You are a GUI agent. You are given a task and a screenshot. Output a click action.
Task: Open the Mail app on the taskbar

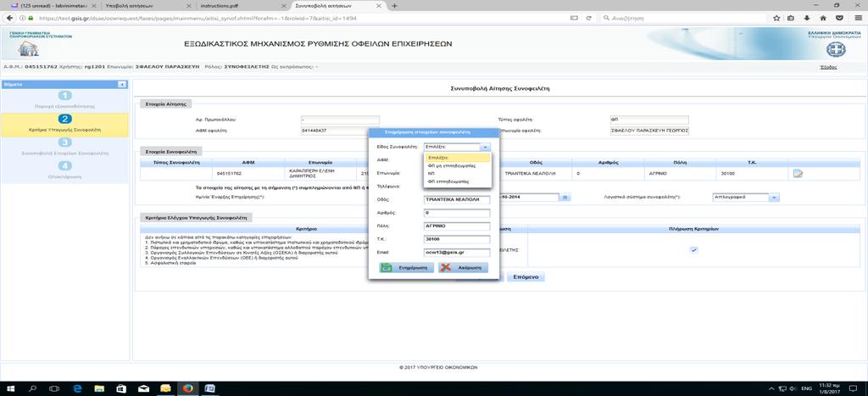pos(144,388)
